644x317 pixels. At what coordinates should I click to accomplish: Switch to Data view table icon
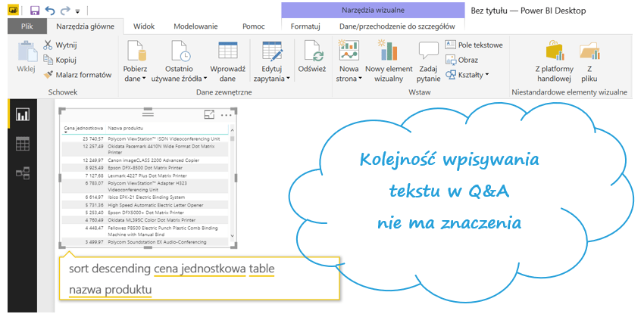(x=23, y=144)
